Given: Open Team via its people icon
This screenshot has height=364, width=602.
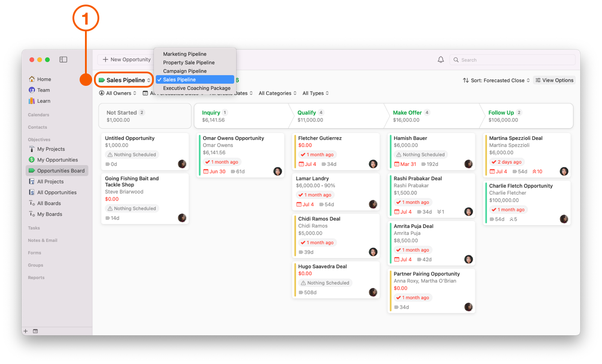Looking at the screenshot, I should coord(32,90).
